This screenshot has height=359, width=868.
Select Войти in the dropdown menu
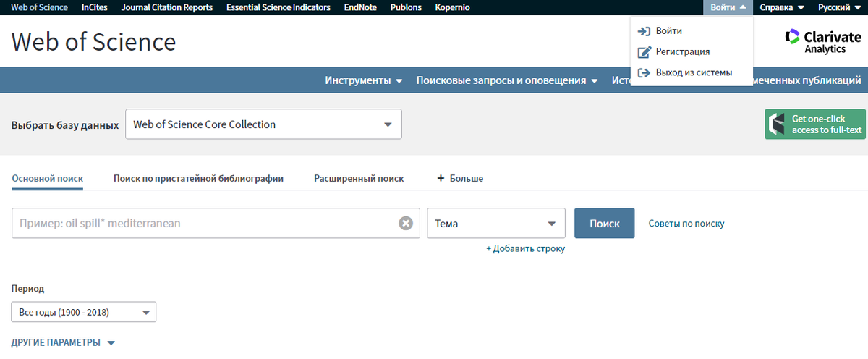point(668,31)
